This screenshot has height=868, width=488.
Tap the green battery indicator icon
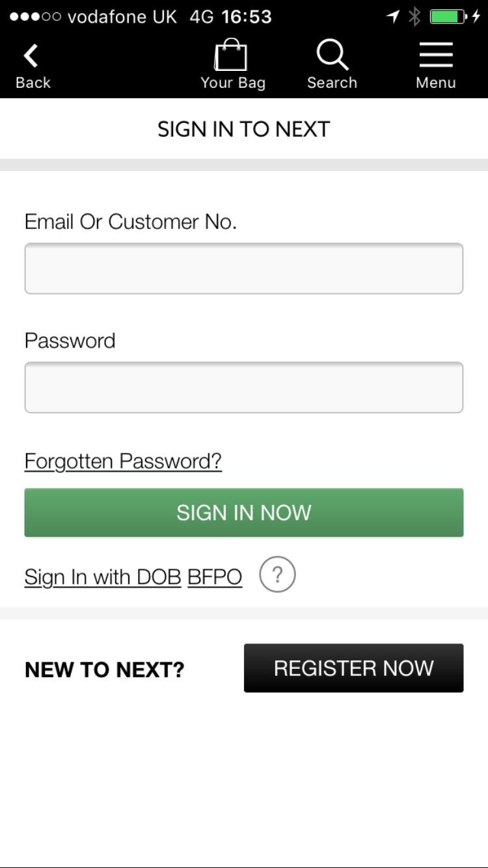click(448, 17)
